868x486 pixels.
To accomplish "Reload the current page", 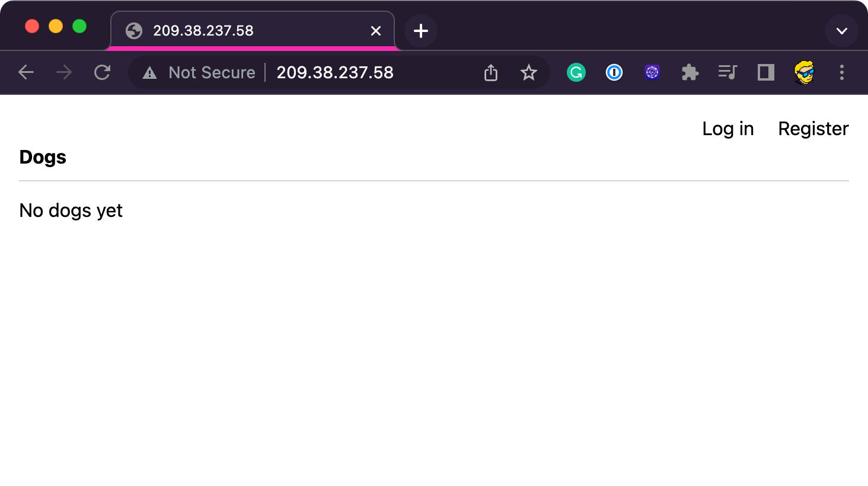I will click(x=103, y=72).
